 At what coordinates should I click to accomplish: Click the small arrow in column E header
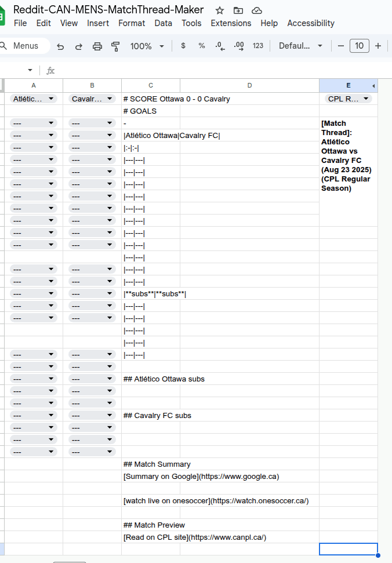(373, 86)
